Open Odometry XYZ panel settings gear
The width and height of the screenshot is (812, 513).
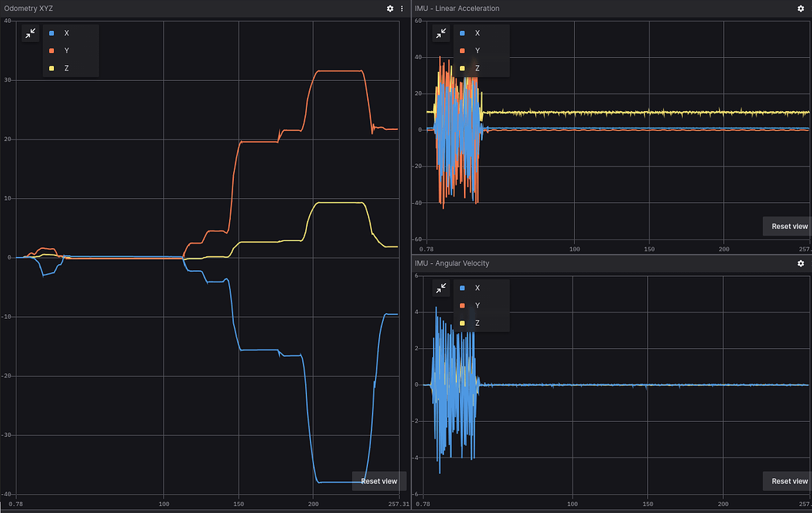390,8
